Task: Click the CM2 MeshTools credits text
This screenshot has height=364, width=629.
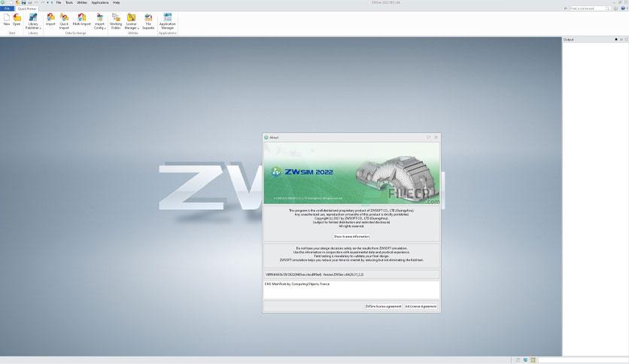Action: click(x=297, y=284)
